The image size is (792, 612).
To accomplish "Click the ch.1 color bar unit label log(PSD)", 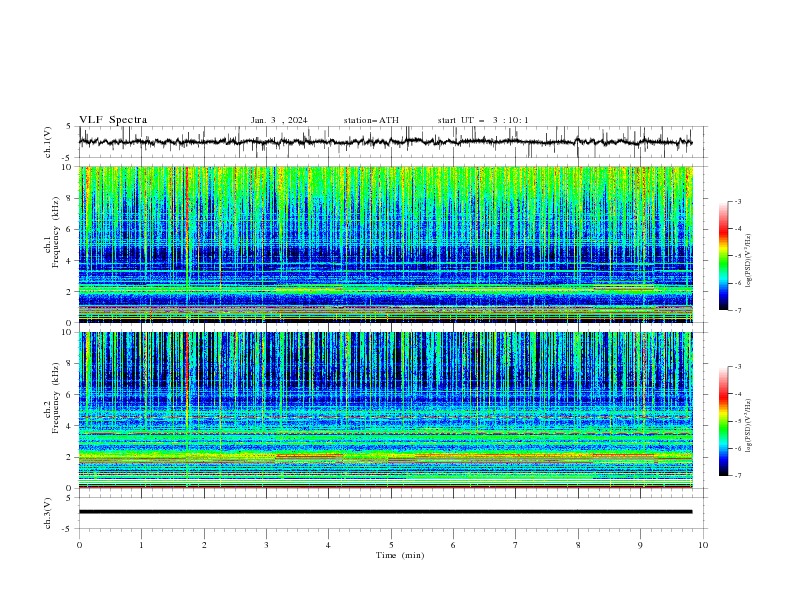I will click(x=749, y=261).
